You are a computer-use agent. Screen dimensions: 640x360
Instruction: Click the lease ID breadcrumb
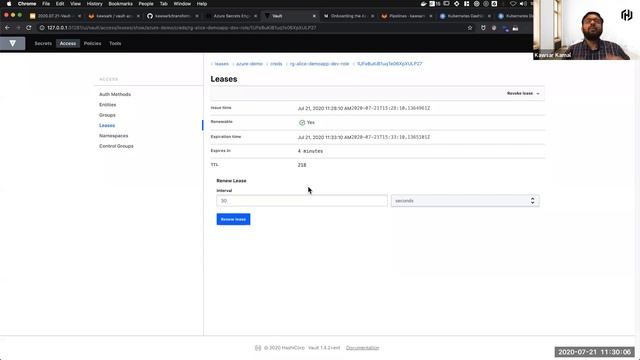click(389, 64)
